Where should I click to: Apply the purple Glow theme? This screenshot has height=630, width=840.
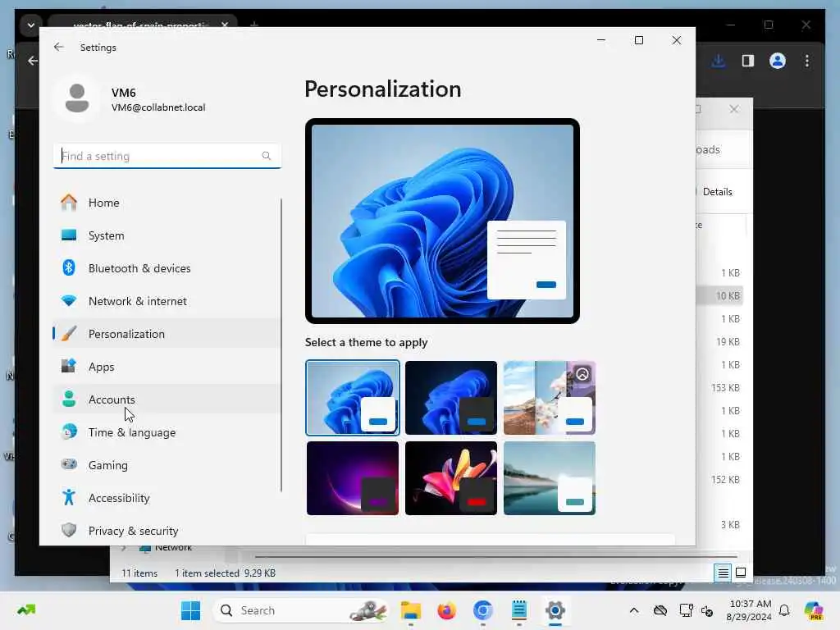click(353, 478)
